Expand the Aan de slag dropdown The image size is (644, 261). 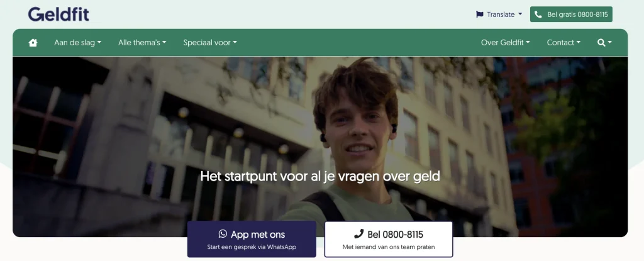tap(77, 42)
